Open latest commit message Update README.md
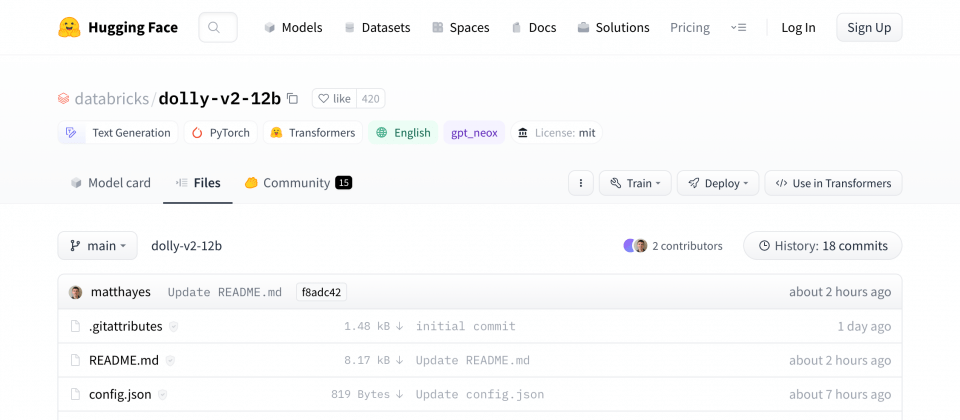The height and width of the screenshot is (420, 960). [x=225, y=292]
